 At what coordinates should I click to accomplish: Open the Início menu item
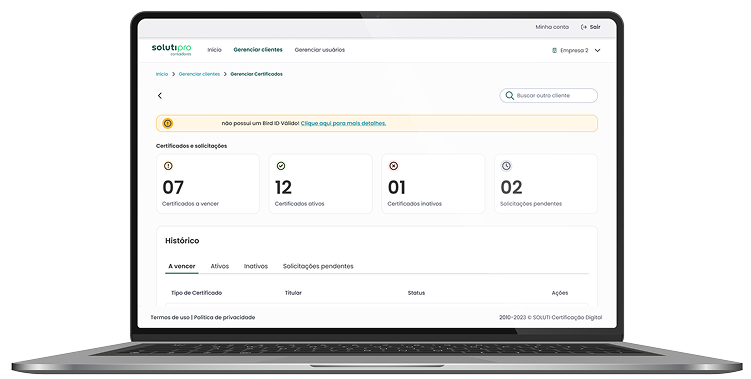point(215,50)
